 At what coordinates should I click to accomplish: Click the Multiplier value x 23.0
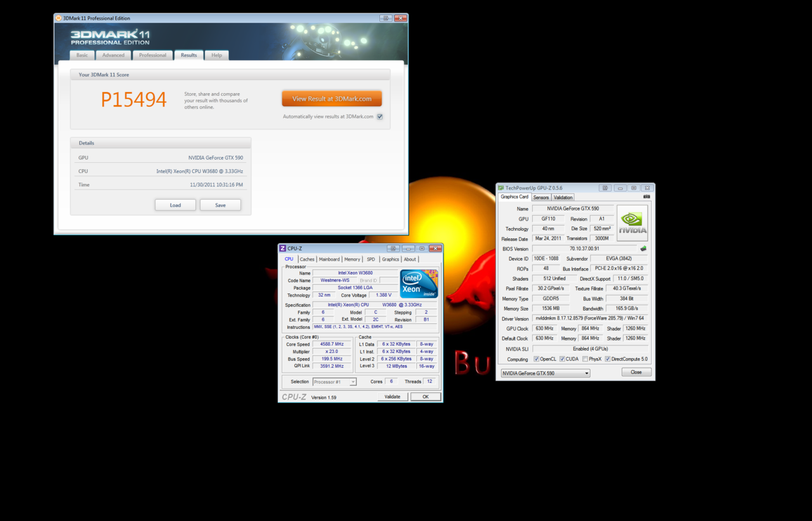coord(332,352)
